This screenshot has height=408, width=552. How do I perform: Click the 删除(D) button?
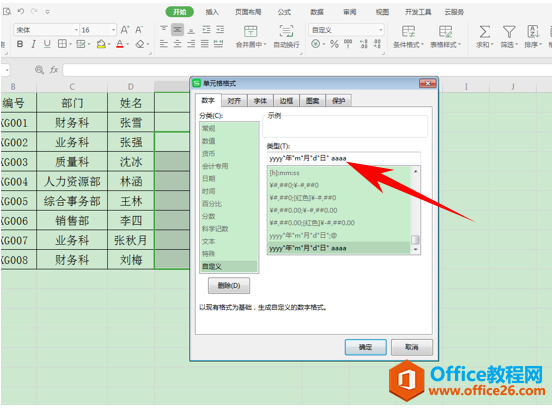click(x=229, y=285)
